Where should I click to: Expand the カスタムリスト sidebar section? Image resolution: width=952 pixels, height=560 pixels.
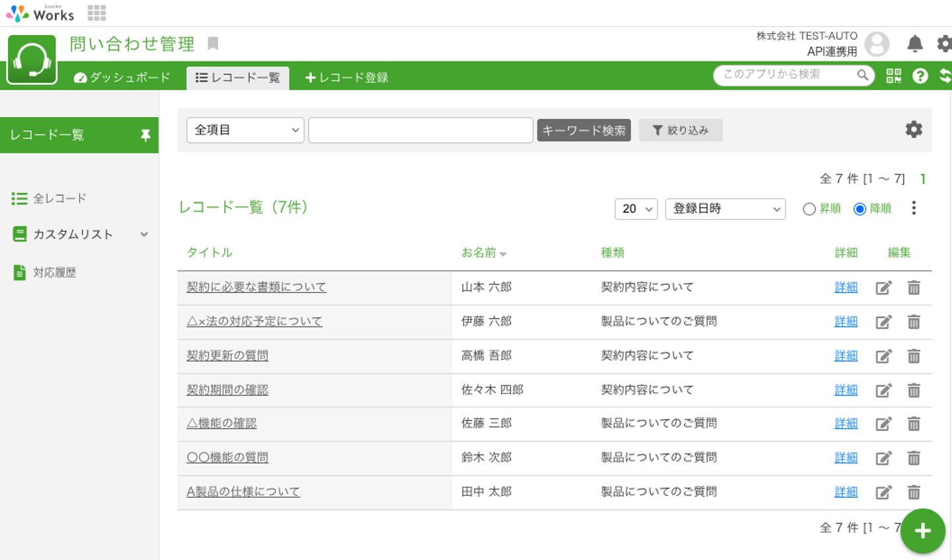[144, 235]
